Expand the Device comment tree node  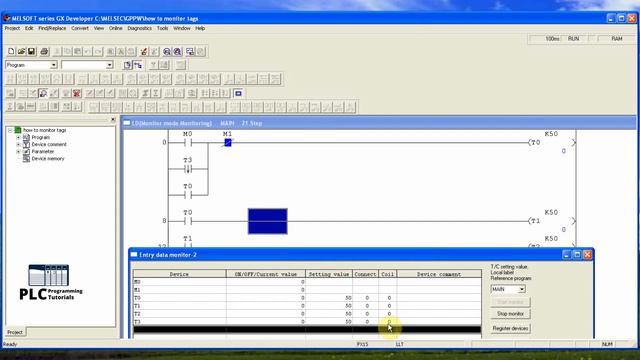[18, 144]
